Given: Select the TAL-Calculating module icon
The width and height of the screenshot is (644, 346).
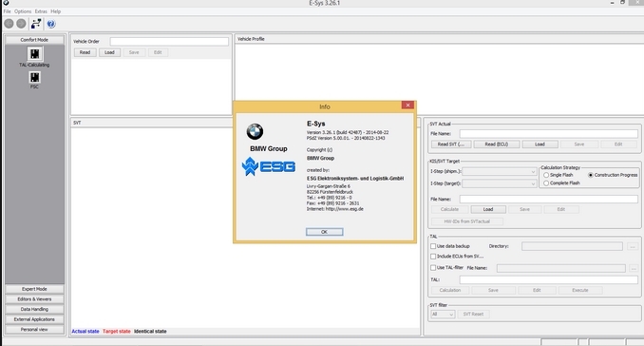Looking at the screenshot, I should (34, 54).
